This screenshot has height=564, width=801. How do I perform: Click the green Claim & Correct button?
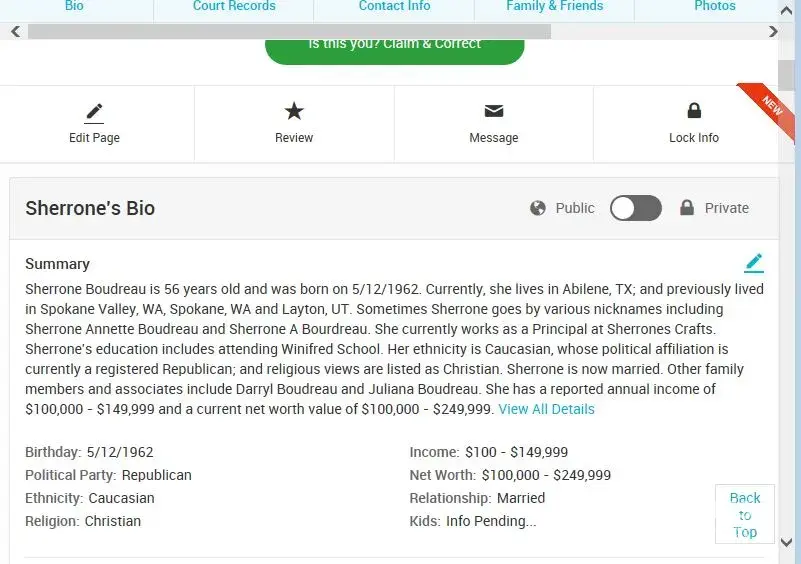[394, 48]
